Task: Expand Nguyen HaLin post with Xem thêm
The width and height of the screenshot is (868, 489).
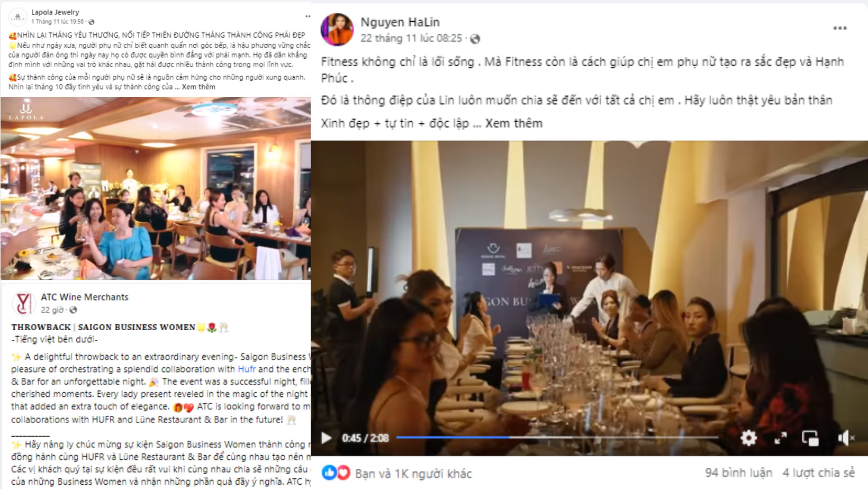Action: pos(513,123)
